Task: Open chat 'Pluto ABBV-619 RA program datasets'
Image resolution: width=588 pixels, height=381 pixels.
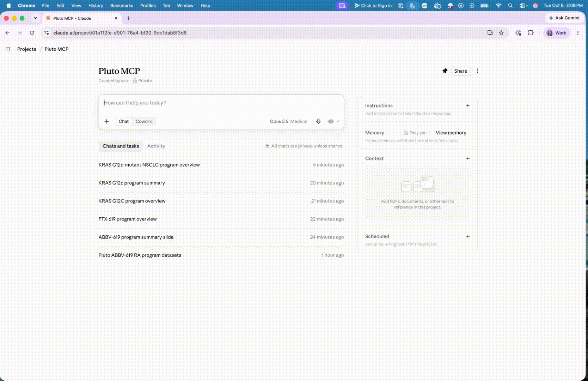Action: click(x=221, y=255)
